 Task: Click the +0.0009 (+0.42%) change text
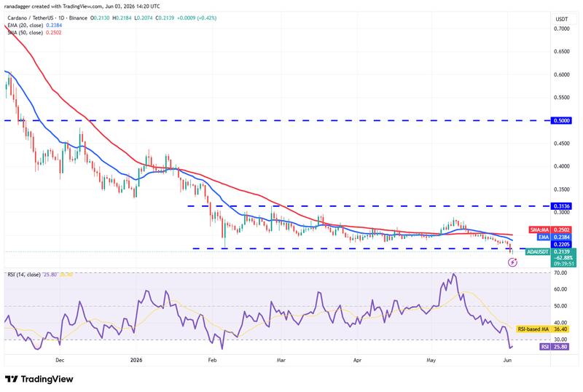click(197, 18)
